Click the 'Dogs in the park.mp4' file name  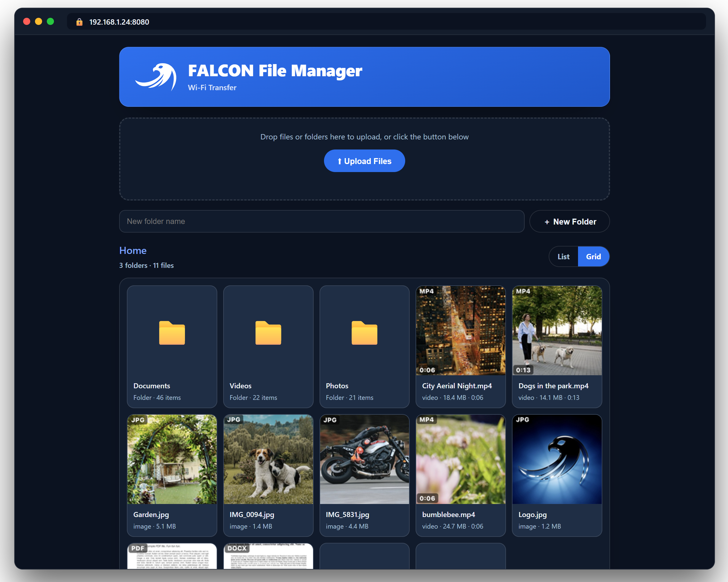click(x=553, y=386)
